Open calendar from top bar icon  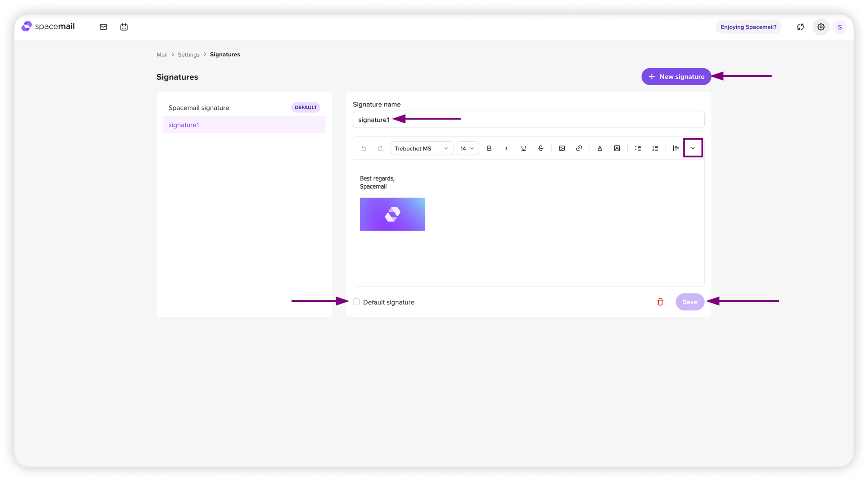124,27
